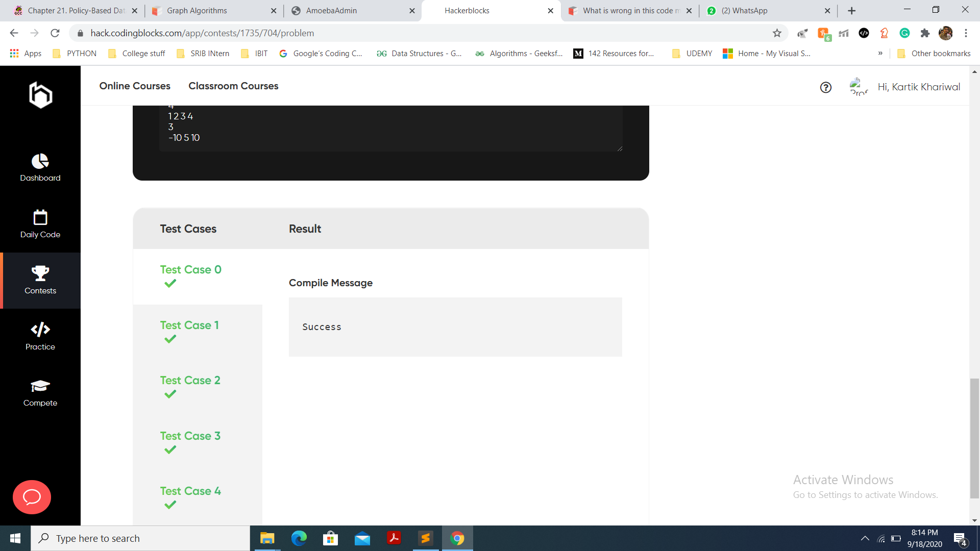This screenshot has width=980, height=551.
Task: Open Daily Code calendar icon
Action: [40, 224]
